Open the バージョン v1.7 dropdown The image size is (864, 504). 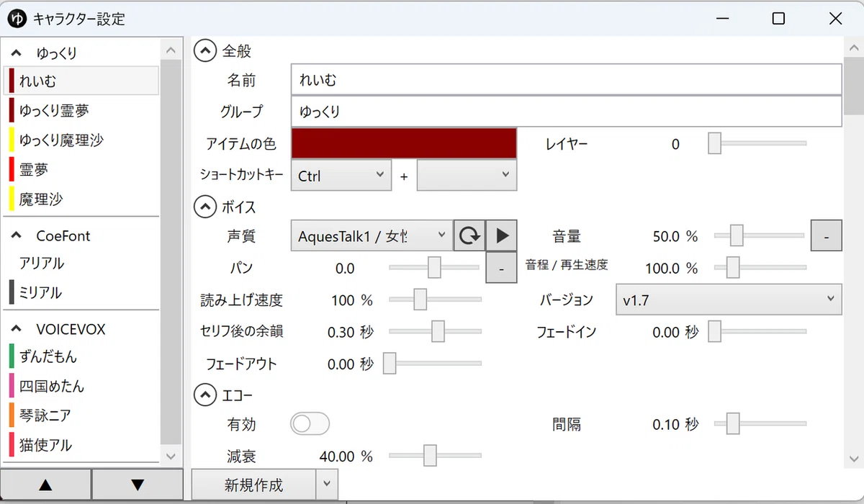(x=729, y=300)
